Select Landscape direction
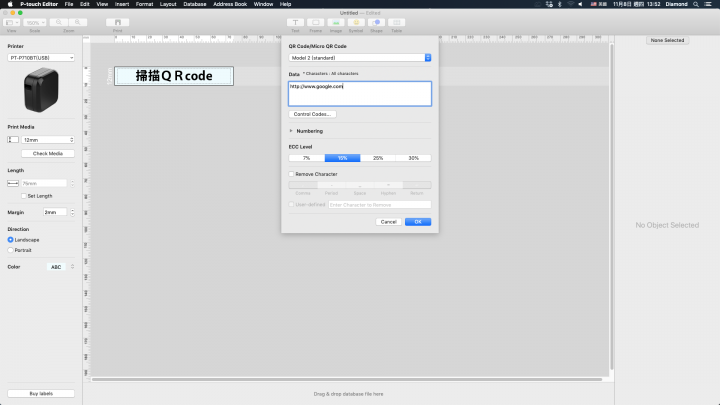Image resolution: width=720 pixels, height=405 pixels. click(x=10, y=240)
